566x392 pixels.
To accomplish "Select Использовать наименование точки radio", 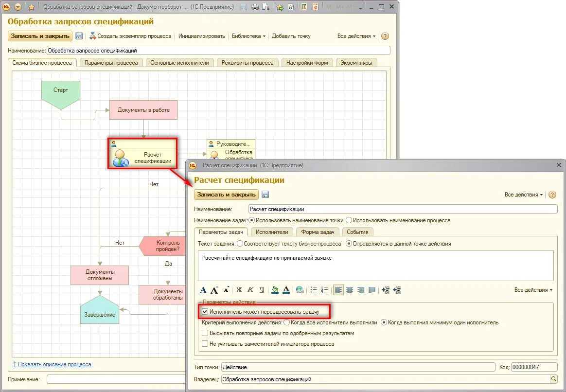I will [252, 220].
